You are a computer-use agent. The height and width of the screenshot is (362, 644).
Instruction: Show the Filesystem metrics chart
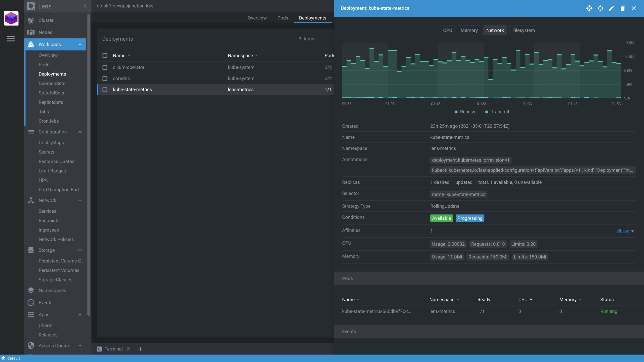click(523, 30)
